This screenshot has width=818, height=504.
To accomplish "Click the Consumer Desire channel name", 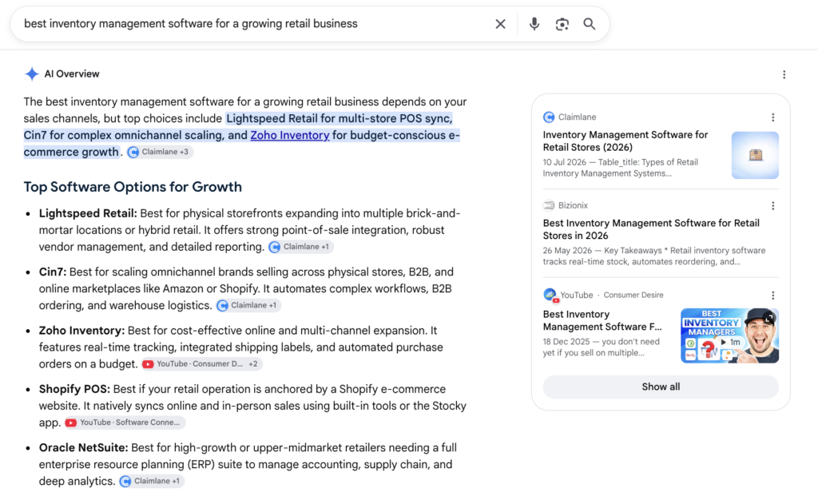I will [x=633, y=296].
